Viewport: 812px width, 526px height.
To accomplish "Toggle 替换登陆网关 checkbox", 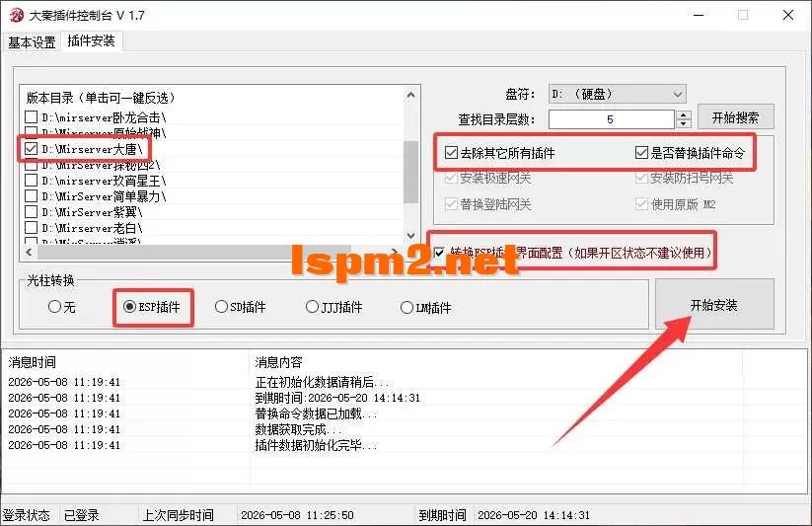I will tap(451, 204).
